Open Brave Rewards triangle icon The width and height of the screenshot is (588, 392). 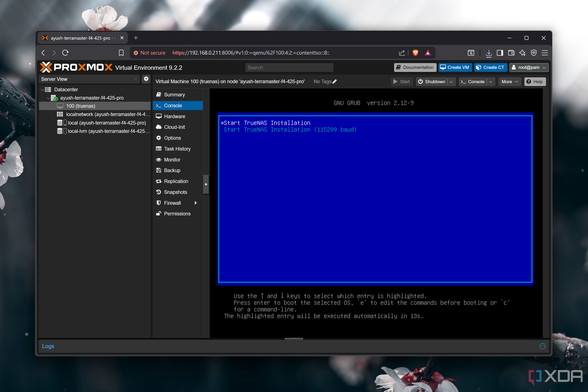[x=428, y=53]
